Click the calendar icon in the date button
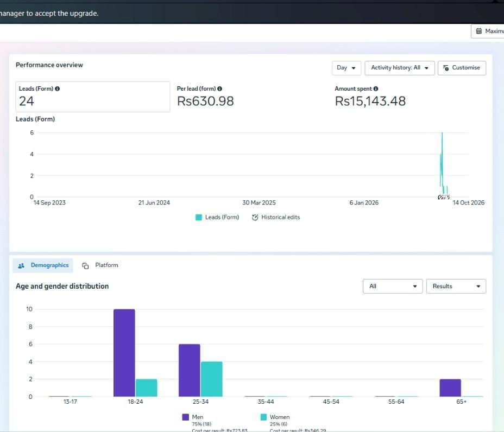Viewport: 504px width, 432px height. coord(479,31)
